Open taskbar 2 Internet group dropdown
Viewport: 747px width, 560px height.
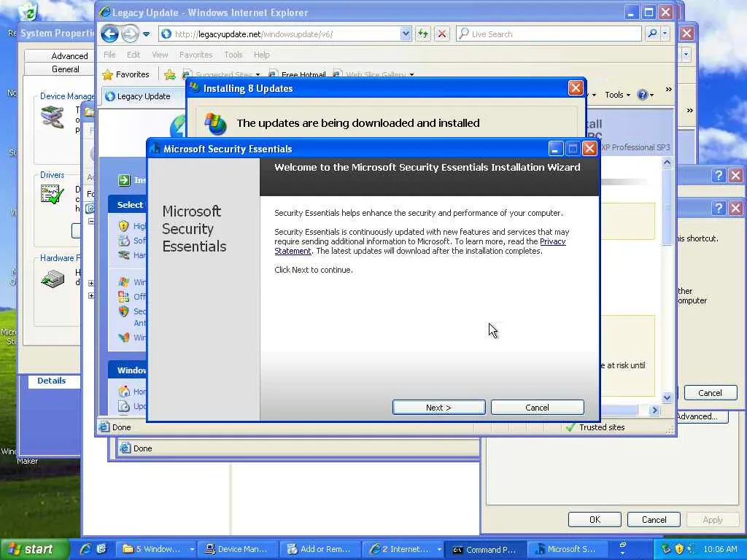click(439, 549)
